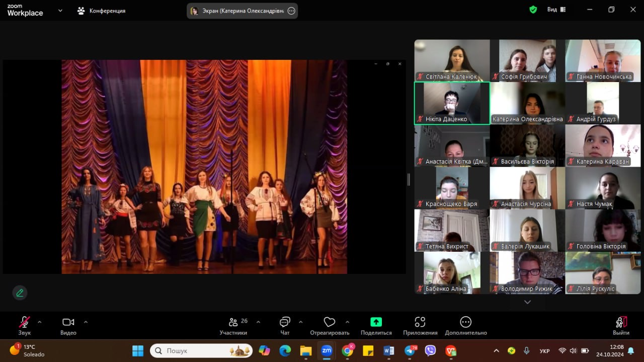Image resolution: width=644 pixels, height=362 pixels.
Task: Open the Вид view layout menu
Action: 556,10
